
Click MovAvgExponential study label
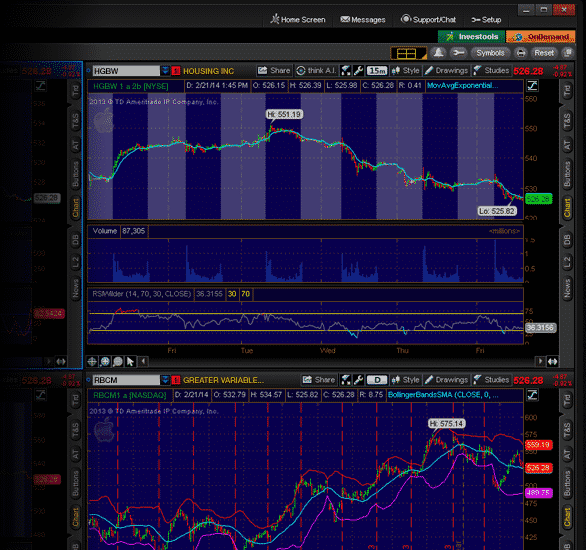[x=462, y=86]
